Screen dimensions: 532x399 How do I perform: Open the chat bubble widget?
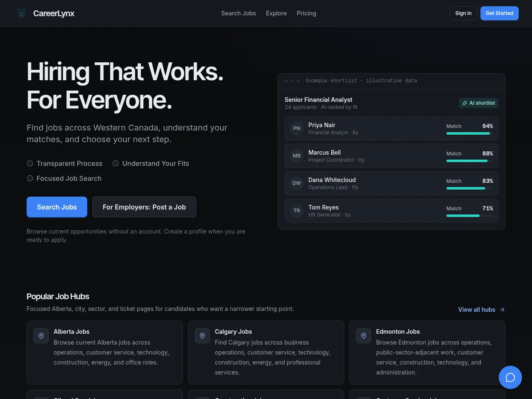(510, 377)
